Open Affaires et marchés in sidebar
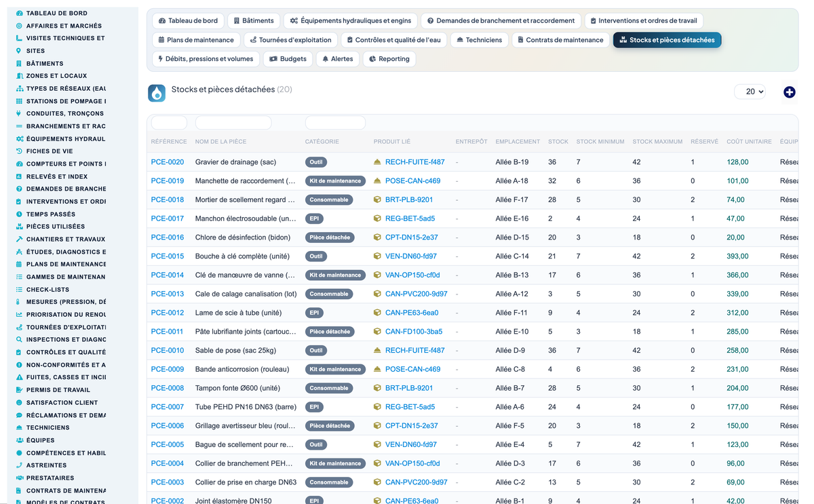 coord(64,26)
